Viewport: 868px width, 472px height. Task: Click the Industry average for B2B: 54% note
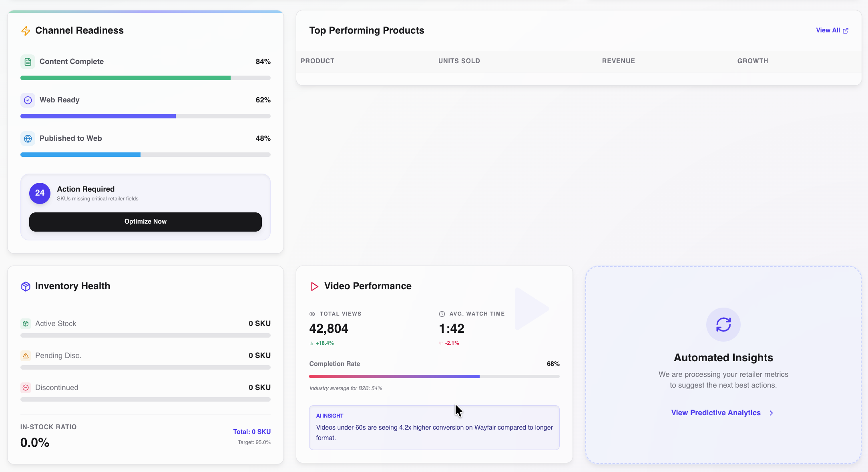[x=346, y=388]
